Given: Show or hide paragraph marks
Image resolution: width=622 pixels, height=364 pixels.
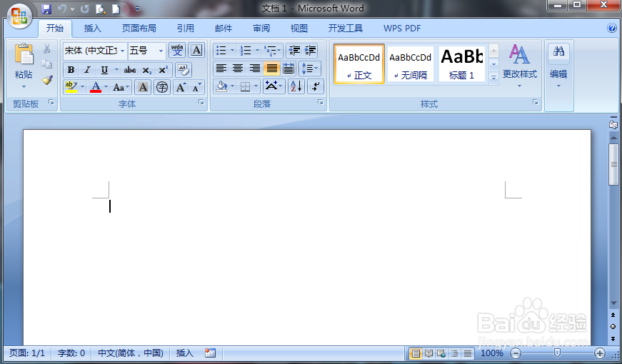Looking at the screenshot, I should (316, 86).
